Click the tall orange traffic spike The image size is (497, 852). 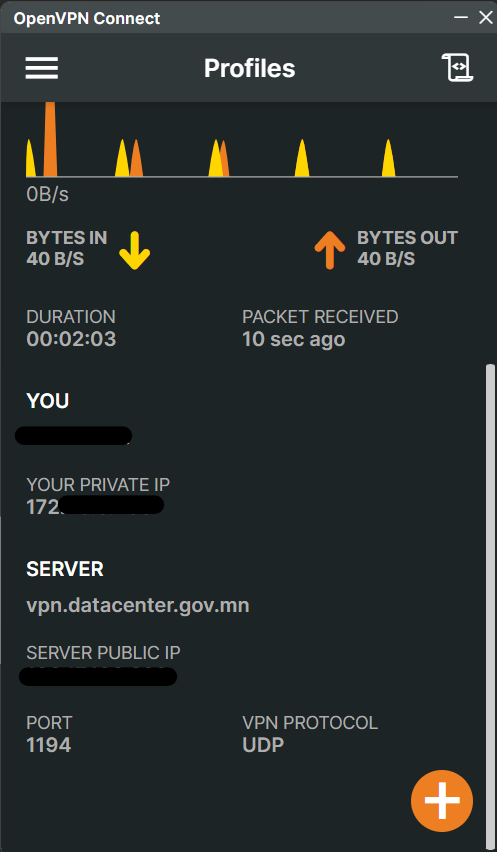[50, 139]
